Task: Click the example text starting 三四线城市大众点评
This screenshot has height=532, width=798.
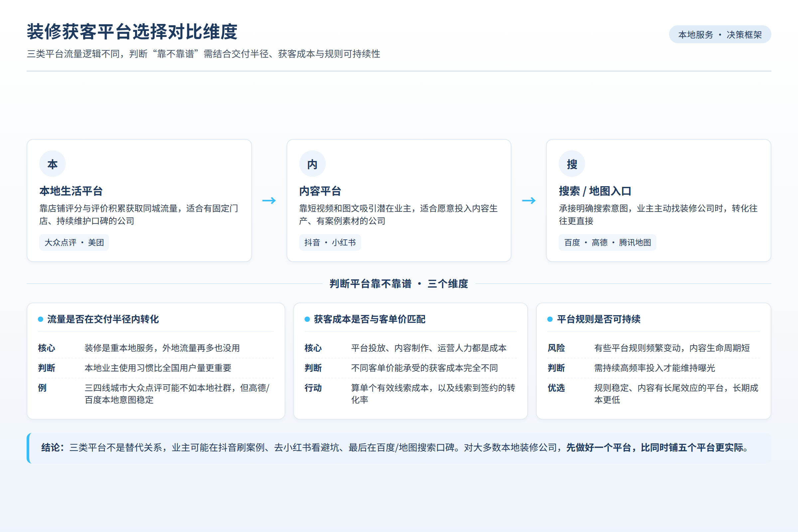Action: pos(177,394)
